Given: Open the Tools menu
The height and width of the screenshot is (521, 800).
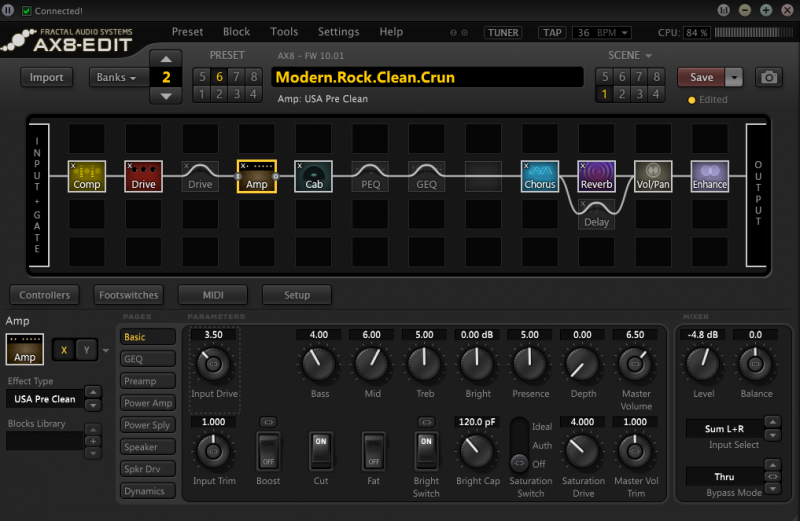Looking at the screenshot, I should [284, 32].
